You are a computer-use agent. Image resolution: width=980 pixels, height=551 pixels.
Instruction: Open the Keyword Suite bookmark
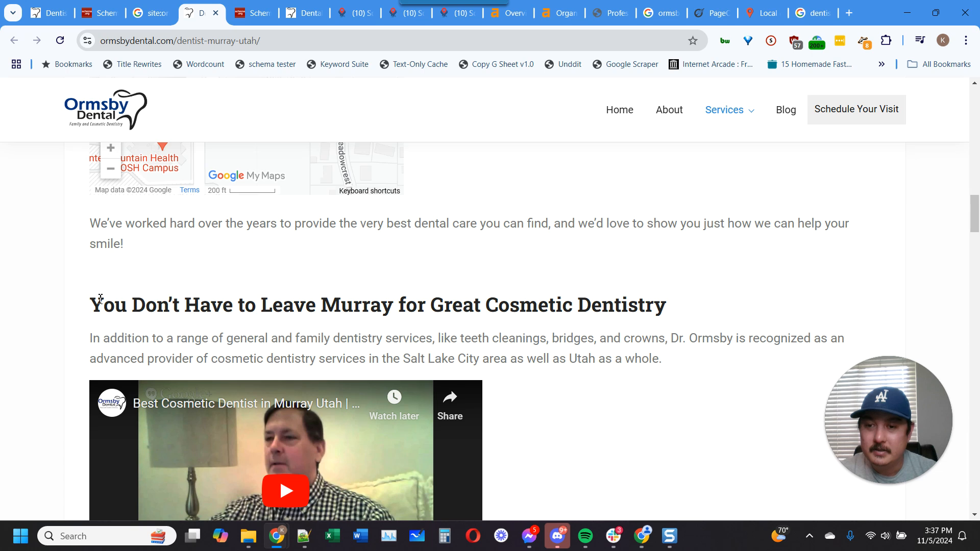pyautogui.click(x=337, y=64)
